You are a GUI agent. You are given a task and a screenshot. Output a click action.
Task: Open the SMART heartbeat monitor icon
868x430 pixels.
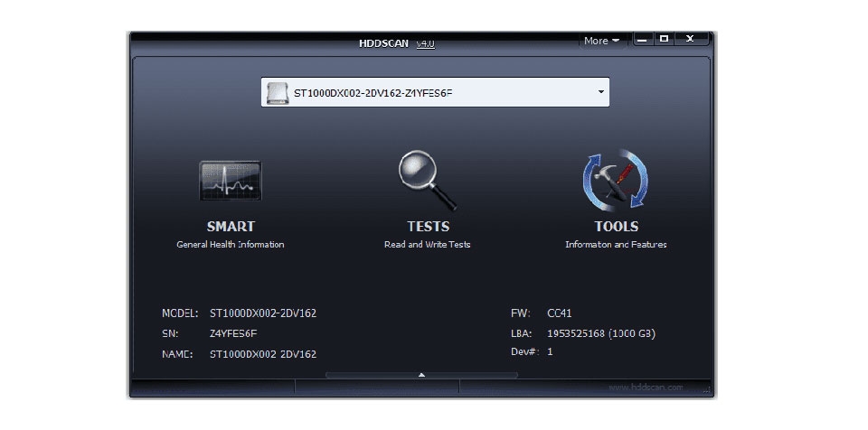coord(231,181)
